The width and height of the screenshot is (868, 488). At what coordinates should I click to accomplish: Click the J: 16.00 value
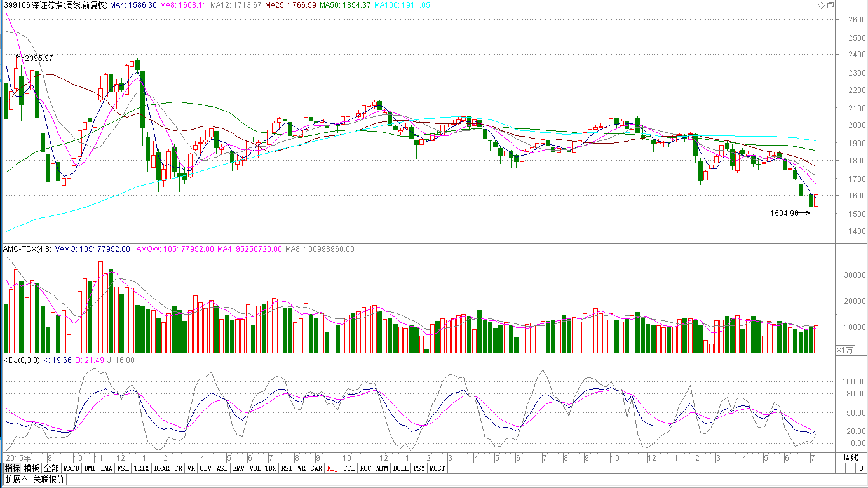point(121,360)
